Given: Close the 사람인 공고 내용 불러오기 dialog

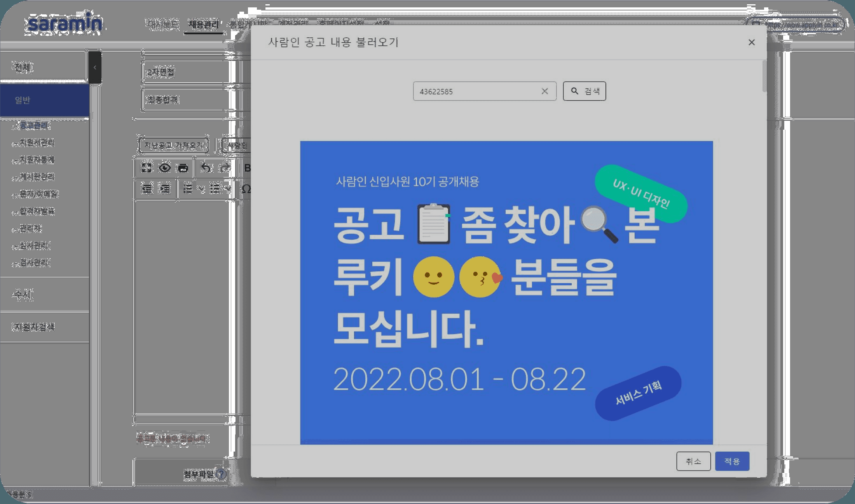Looking at the screenshot, I should [x=752, y=42].
